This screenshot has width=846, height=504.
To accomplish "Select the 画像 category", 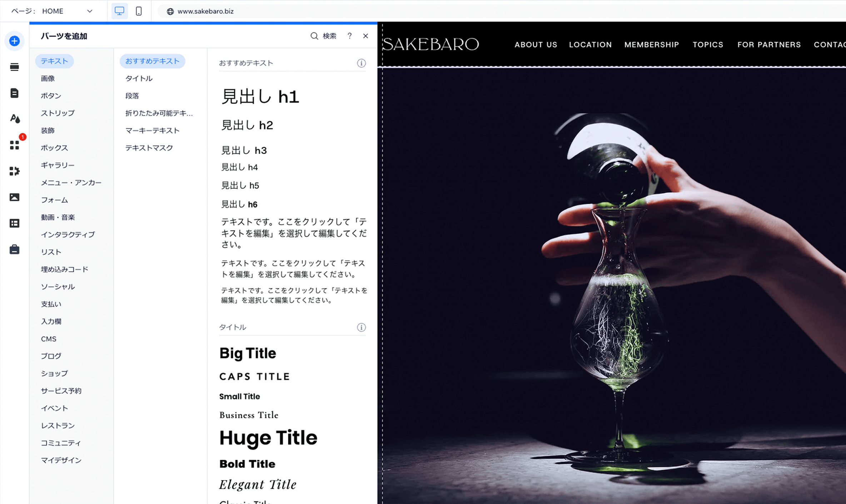I will (x=48, y=79).
